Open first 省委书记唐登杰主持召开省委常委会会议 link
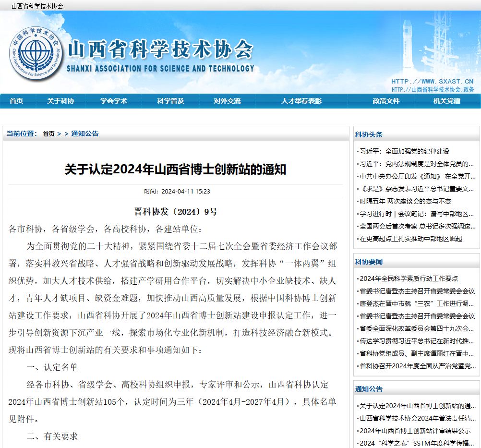Viewport: 481px width, 448px height. click(417, 291)
